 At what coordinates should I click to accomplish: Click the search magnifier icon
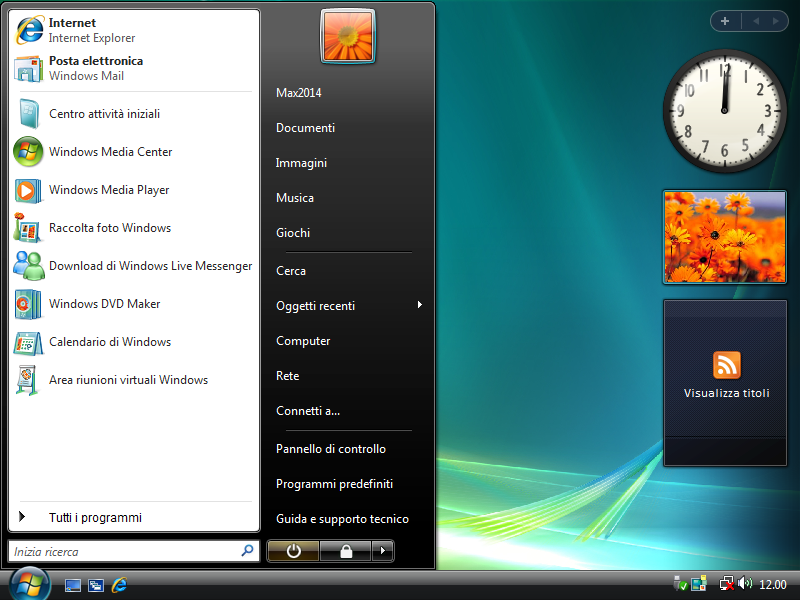coord(247,551)
